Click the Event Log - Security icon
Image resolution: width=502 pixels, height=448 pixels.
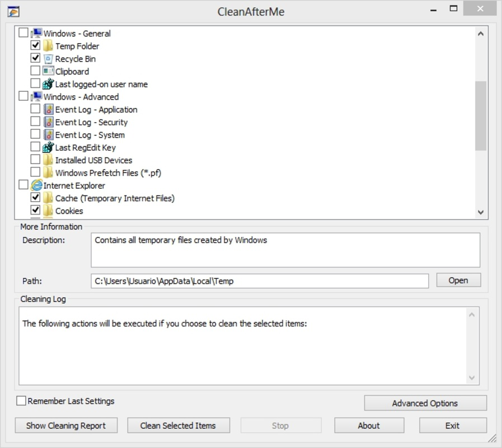coord(48,122)
